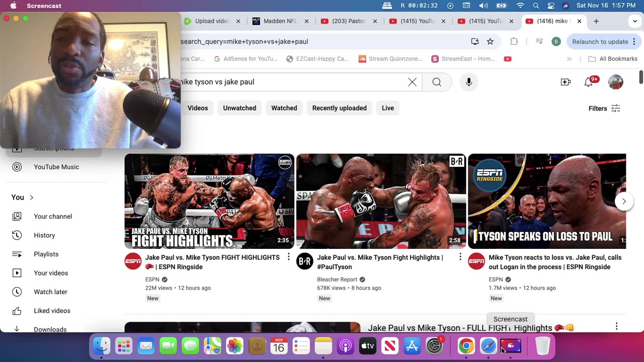Clear the search query with the X icon
The height and width of the screenshot is (362, 644).
click(412, 82)
